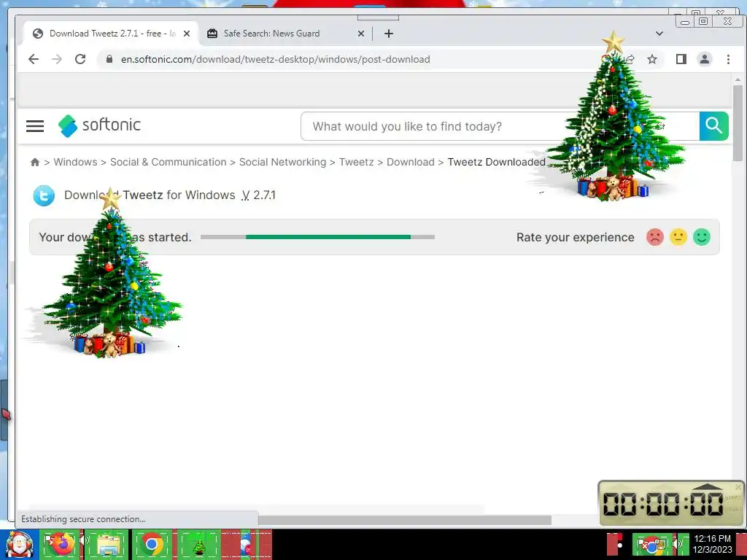Click the teal search magnifier button
The width and height of the screenshot is (747, 560).
713,126
